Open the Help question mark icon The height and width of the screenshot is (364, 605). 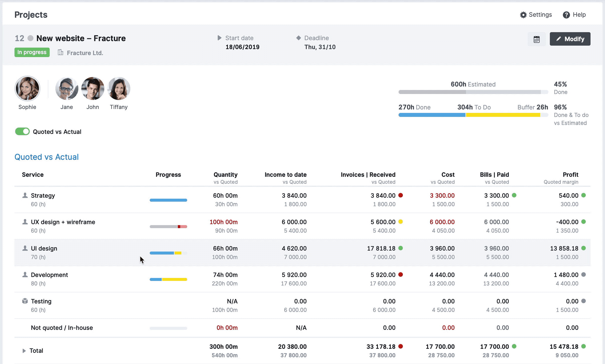pos(566,15)
